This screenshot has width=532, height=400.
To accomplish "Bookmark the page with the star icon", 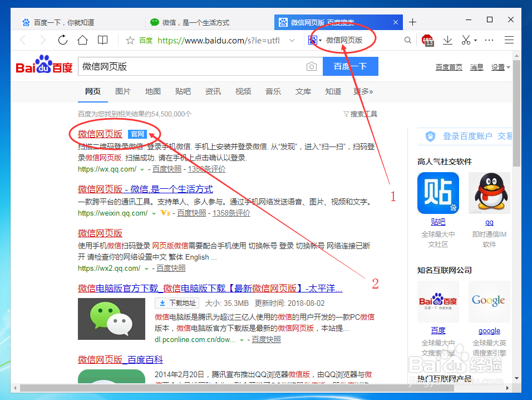I will tap(130, 41).
